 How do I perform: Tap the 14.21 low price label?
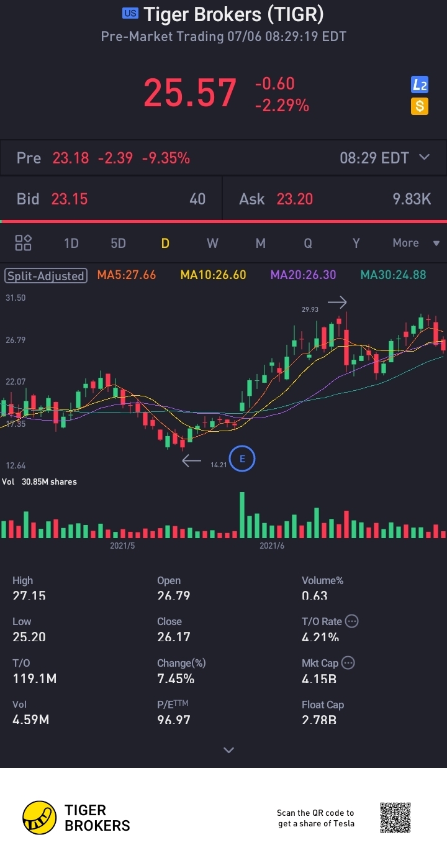click(x=219, y=465)
